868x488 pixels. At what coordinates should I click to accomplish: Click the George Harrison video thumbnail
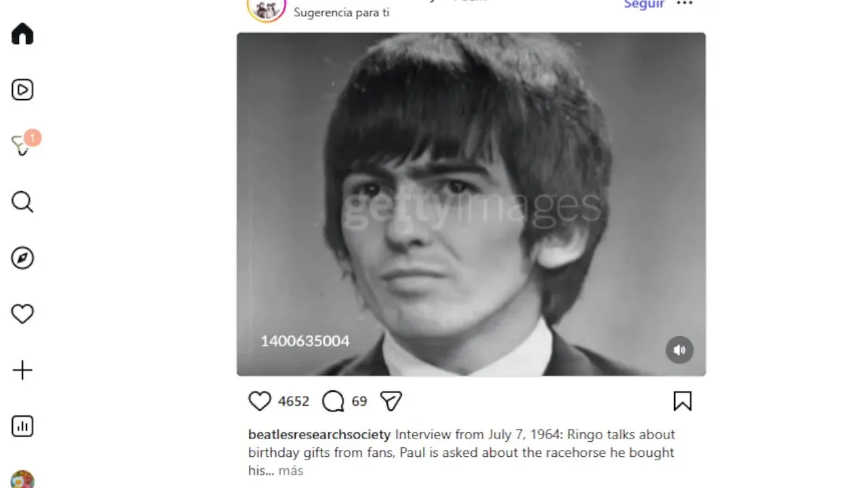471,204
